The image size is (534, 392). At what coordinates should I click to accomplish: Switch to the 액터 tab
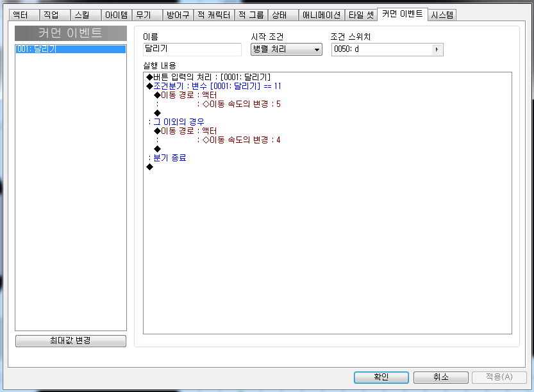coord(23,15)
